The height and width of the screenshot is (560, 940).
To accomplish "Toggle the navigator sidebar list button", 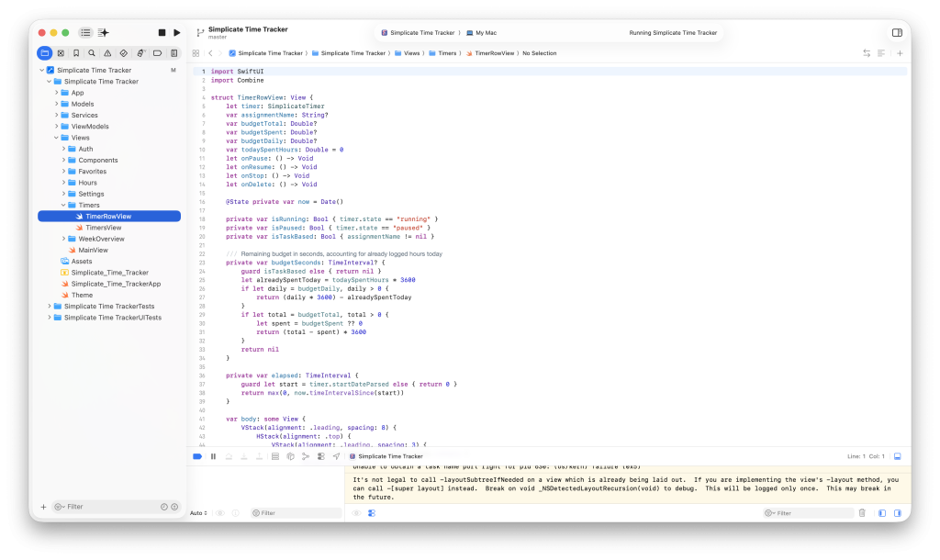I will click(x=85, y=32).
